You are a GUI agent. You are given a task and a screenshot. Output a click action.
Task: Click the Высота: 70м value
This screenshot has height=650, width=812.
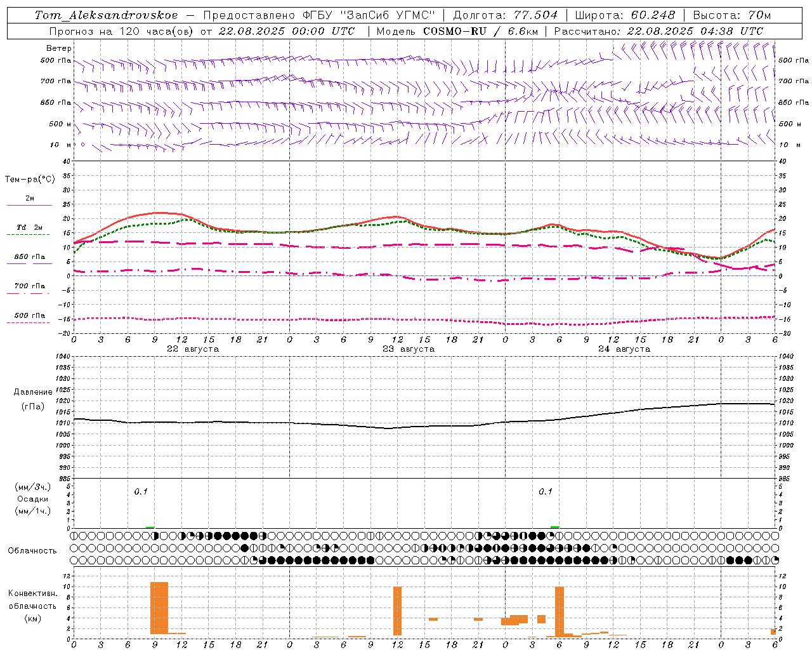732,15
